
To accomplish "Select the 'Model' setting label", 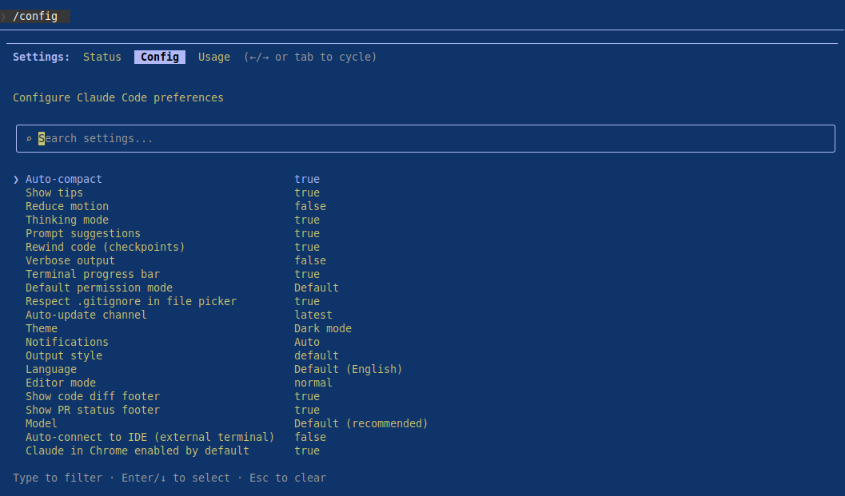I will [41, 424].
